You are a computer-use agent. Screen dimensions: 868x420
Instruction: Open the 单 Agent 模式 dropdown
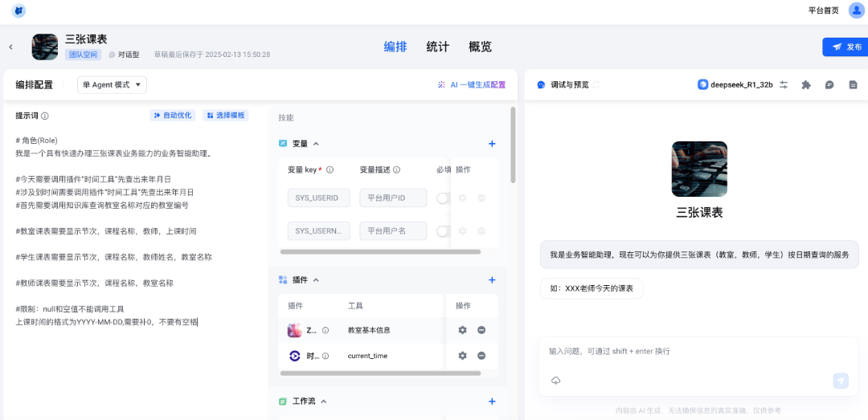coord(112,84)
